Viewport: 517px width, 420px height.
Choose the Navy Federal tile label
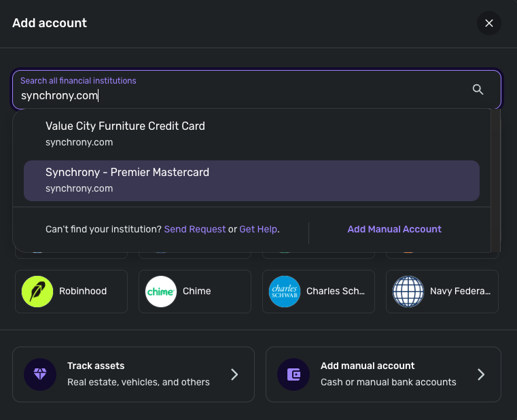point(460,292)
